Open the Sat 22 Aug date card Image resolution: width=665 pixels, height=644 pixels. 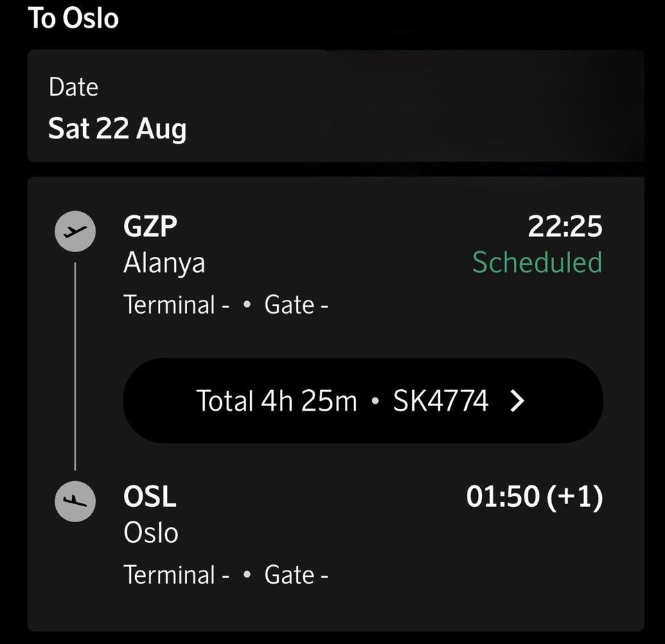[336, 106]
